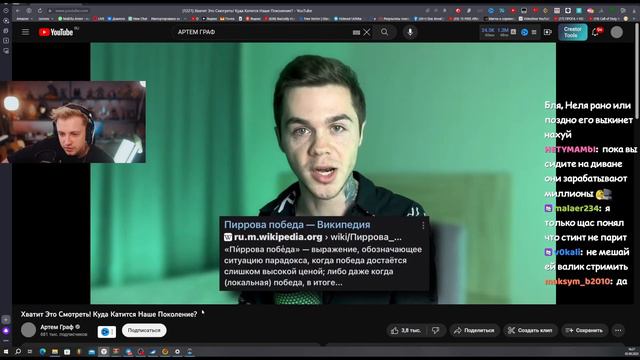Click the video player area

point(323,173)
